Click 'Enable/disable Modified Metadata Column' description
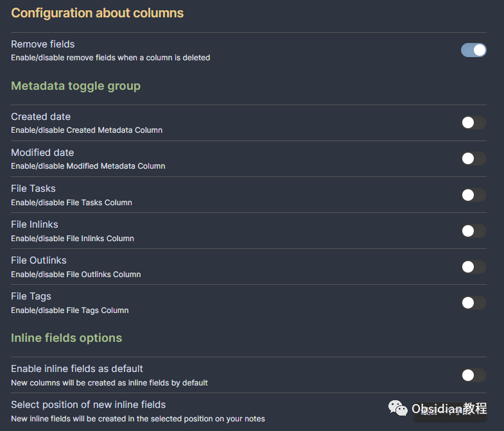 [88, 166]
